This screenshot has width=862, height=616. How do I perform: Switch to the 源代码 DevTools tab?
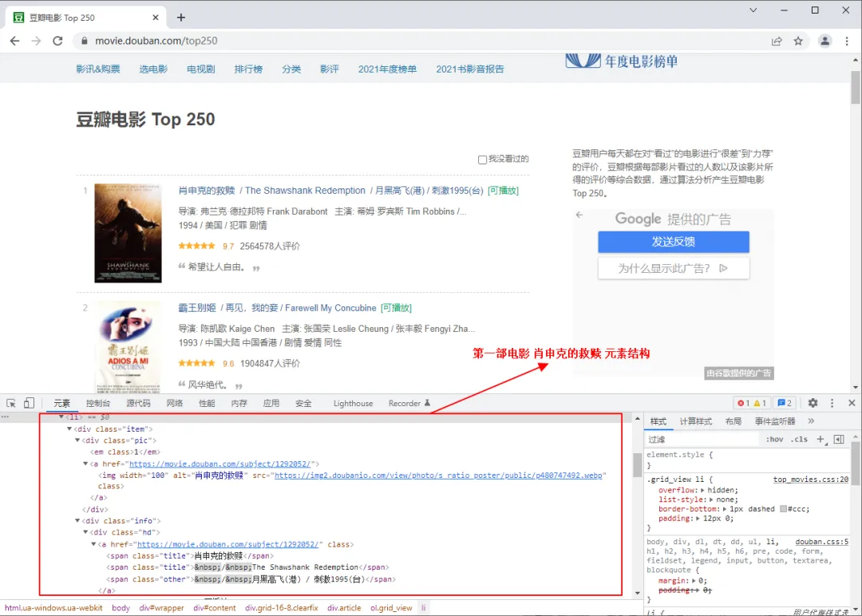(x=138, y=403)
